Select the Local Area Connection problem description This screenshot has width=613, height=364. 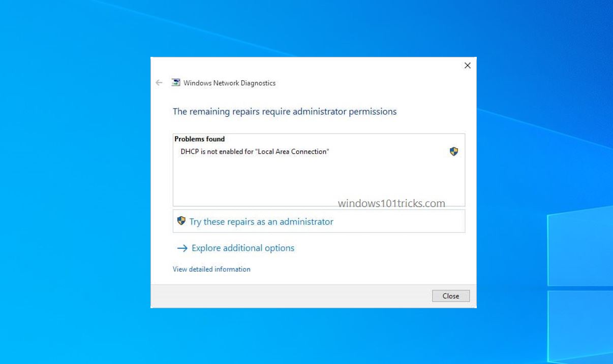tap(254, 151)
